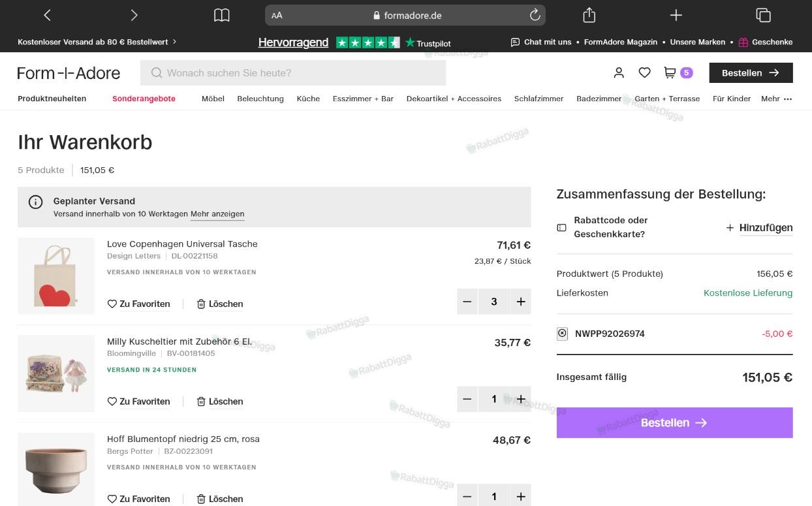Screen dimensions: 812x506
Task: Go back with the Safari back arrow
Action: point(47,15)
